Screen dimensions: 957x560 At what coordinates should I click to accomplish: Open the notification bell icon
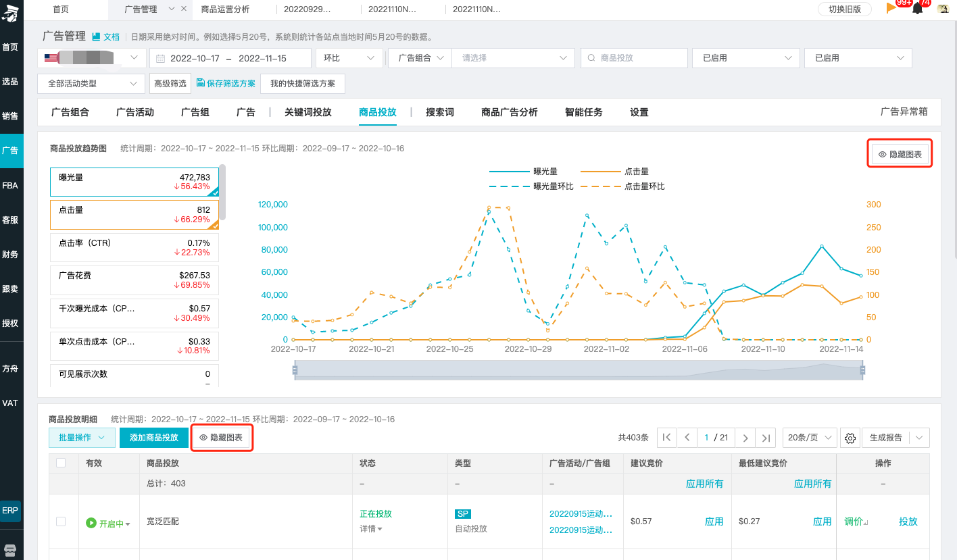[917, 9]
